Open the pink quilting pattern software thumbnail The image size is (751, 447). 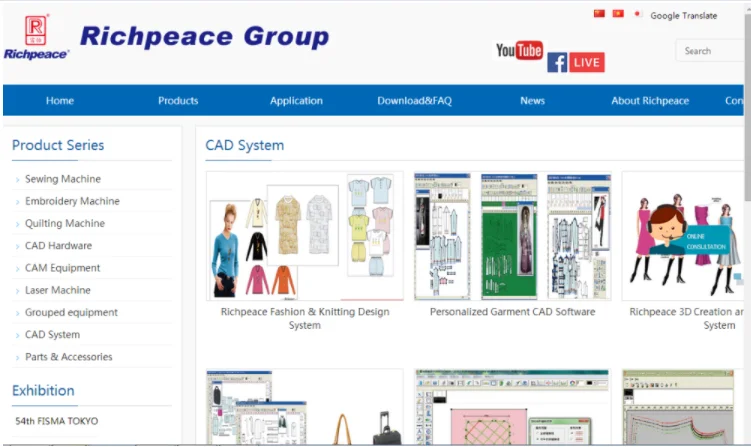click(512, 407)
